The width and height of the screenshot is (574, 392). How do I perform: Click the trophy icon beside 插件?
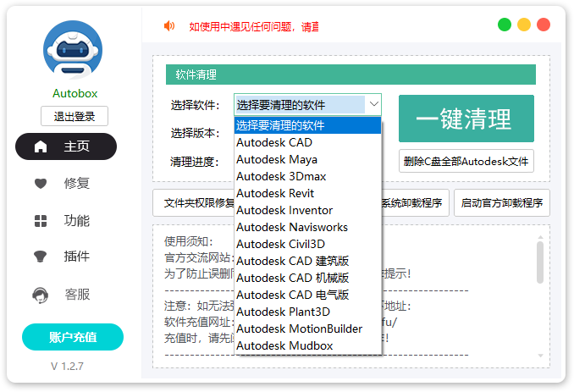pos(41,257)
